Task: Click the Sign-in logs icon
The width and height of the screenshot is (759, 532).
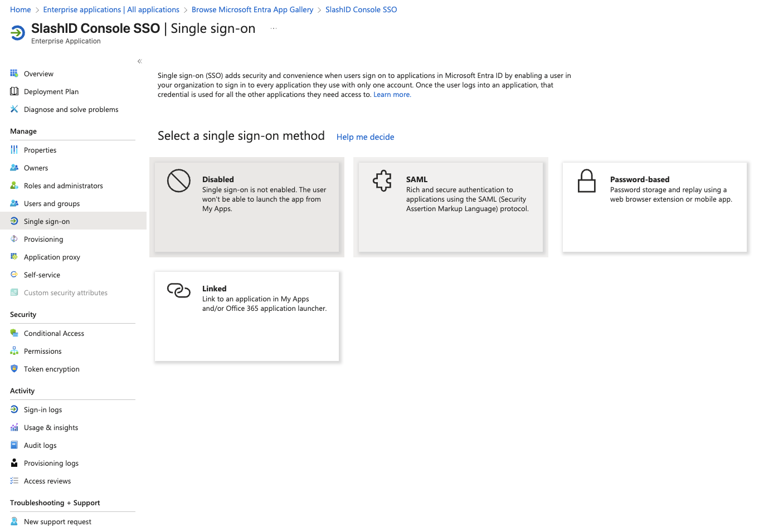Action: (14, 409)
